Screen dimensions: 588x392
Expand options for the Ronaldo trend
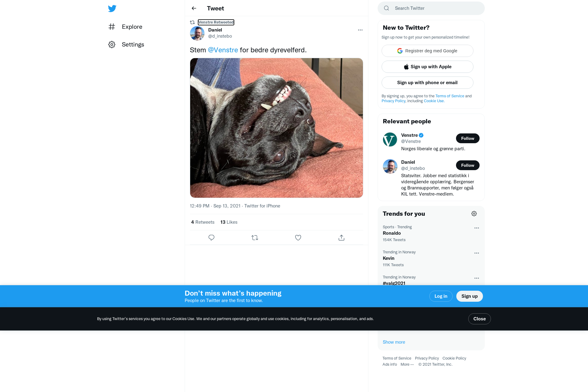point(477,228)
